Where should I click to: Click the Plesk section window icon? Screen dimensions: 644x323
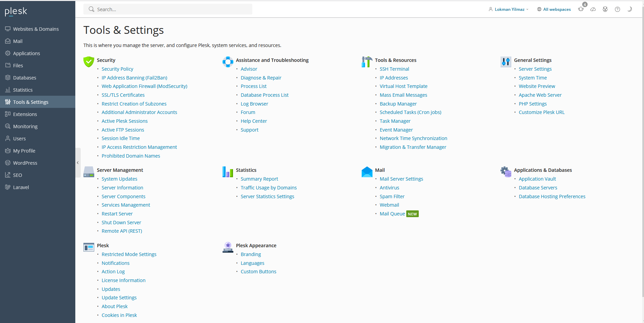click(89, 247)
